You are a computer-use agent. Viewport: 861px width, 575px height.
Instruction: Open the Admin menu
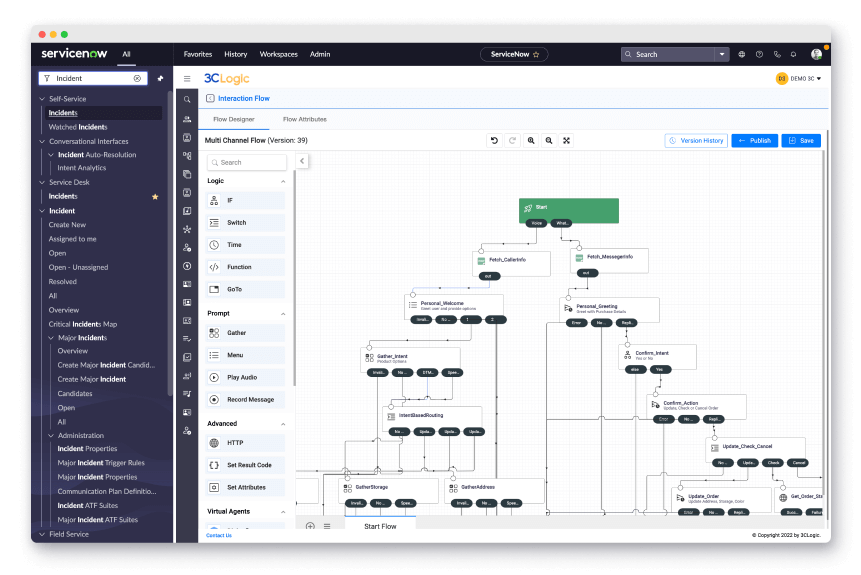coord(320,54)
